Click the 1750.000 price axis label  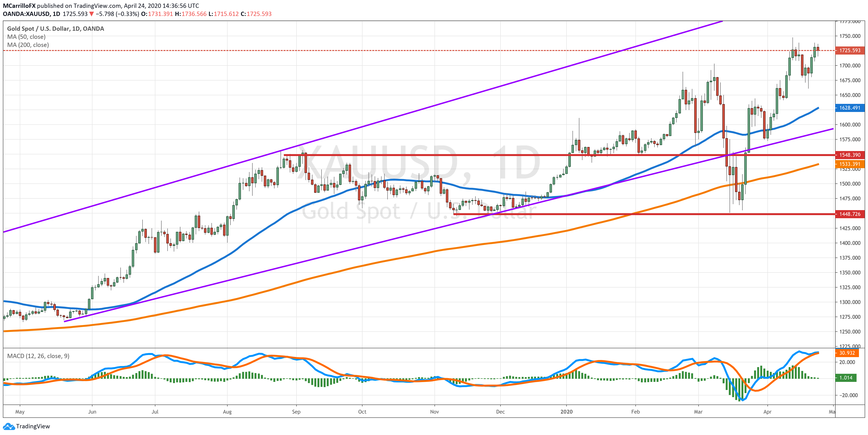[x=850, y=36]
